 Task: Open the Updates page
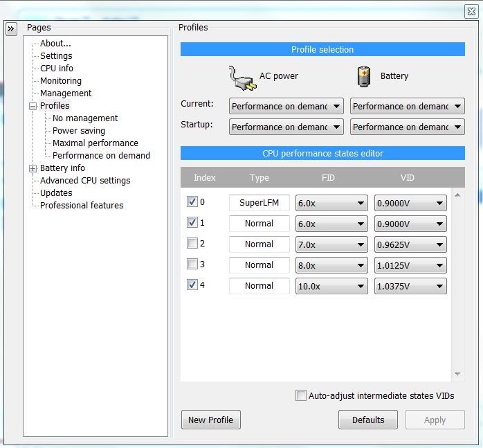pyautogui.click(x=56, y=193)
